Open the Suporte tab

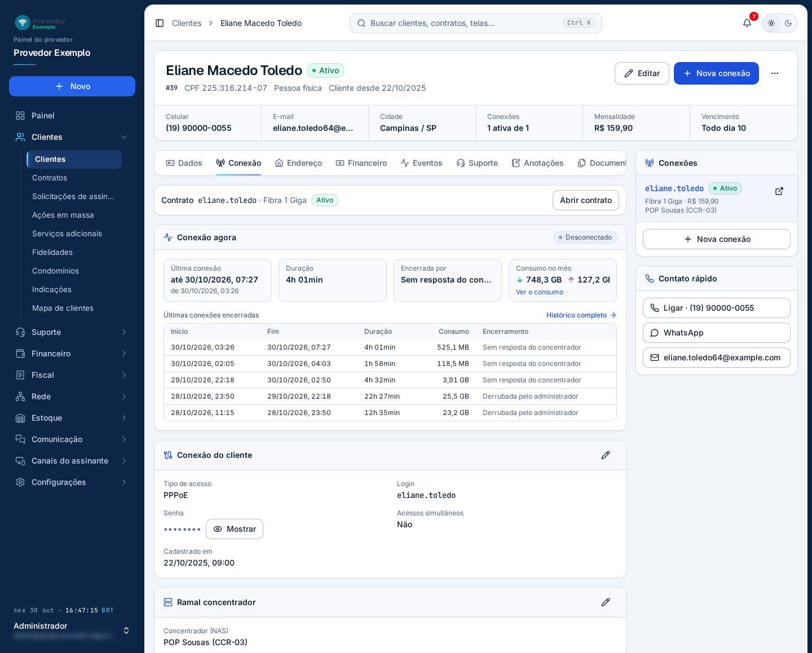[477, 163]
